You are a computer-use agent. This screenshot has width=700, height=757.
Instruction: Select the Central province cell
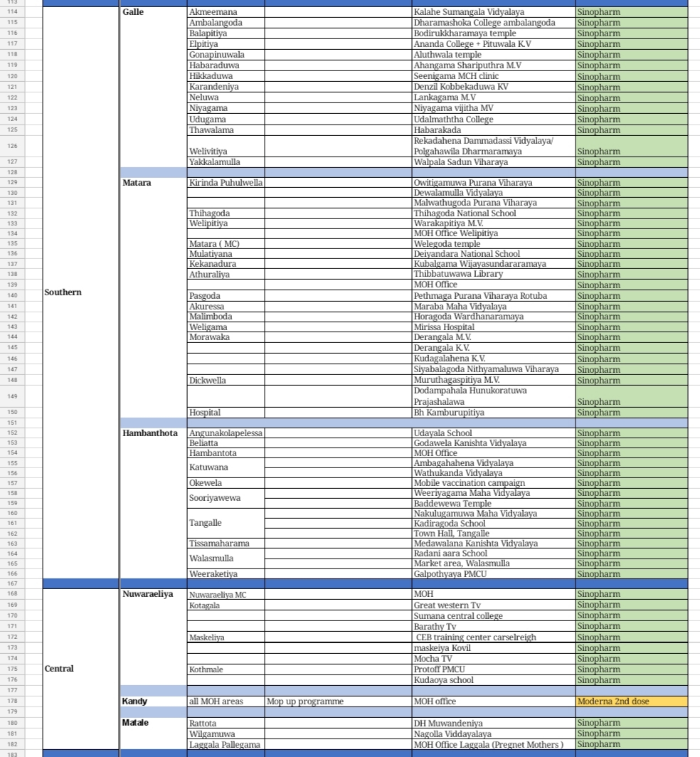pos(80,669)
